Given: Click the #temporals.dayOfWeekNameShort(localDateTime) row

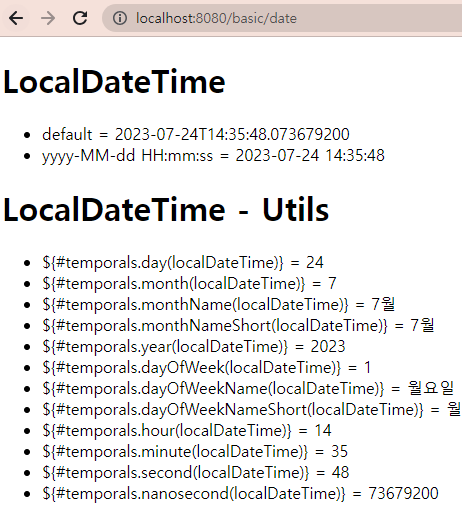Looking at the screenshot, I should pos(252,410).
